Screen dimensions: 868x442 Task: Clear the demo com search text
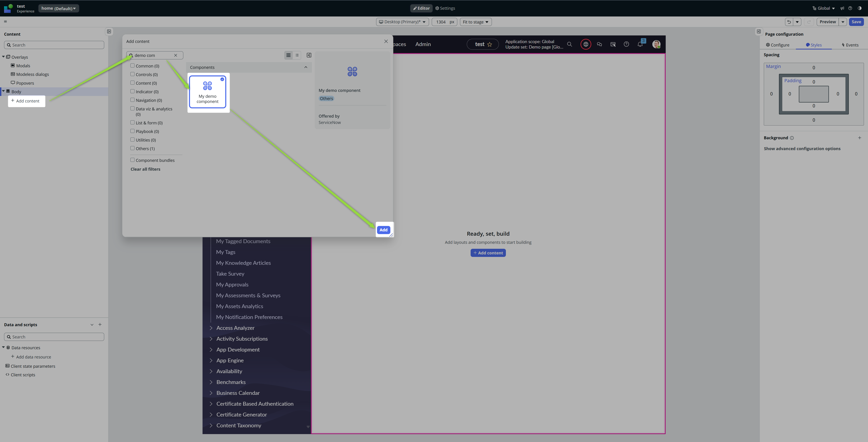[176, 55]
